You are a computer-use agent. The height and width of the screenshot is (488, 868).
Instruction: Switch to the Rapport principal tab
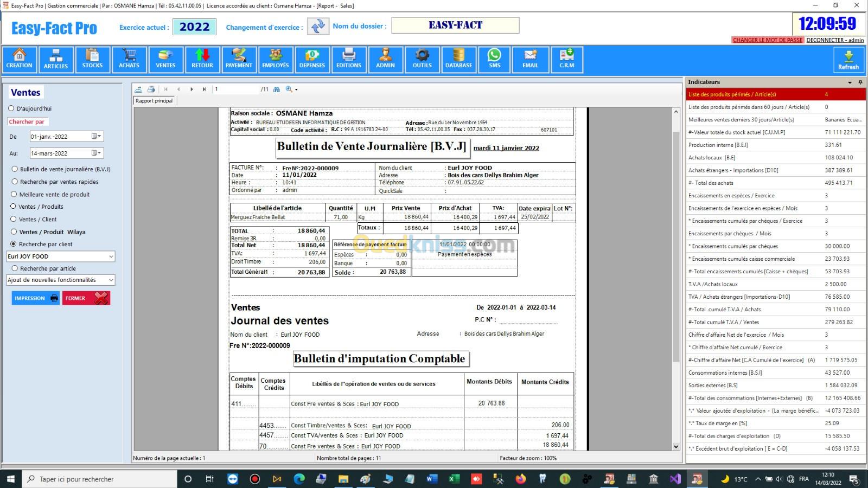click(154, 101)
